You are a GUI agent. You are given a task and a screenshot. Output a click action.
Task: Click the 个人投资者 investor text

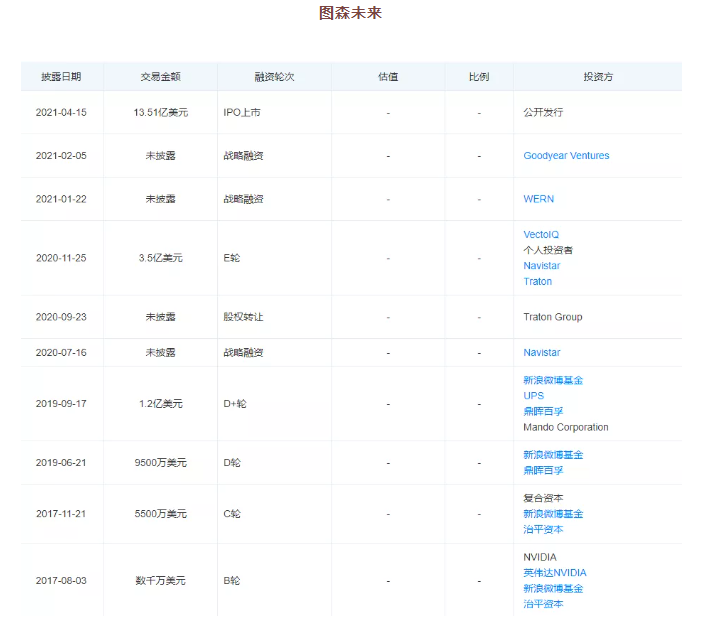(x=548, y=250)
